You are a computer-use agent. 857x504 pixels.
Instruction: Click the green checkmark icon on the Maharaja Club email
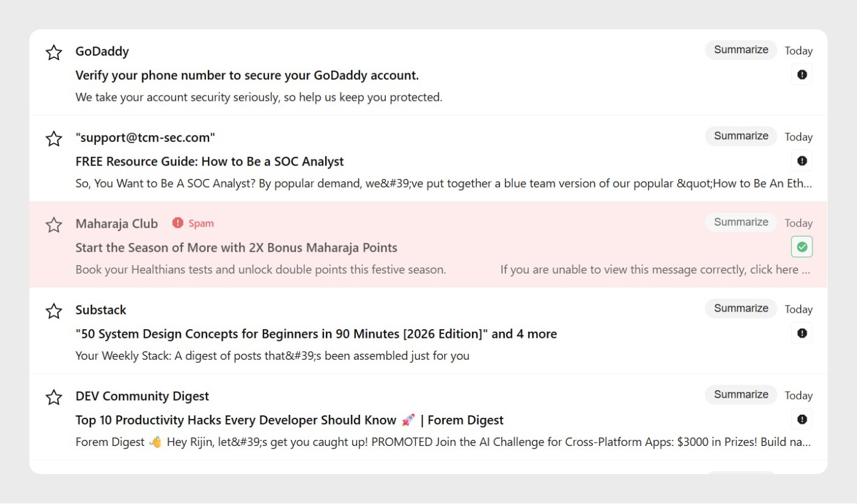801,246
